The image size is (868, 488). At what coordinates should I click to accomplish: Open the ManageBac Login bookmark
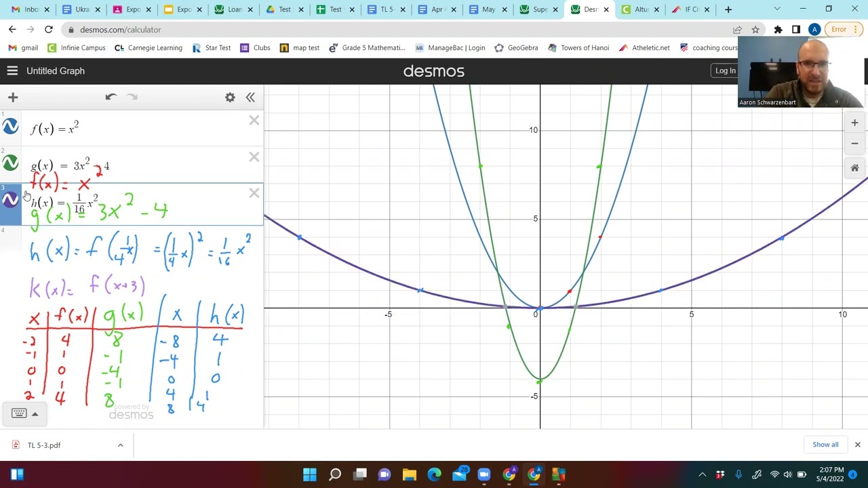point(449,48)
